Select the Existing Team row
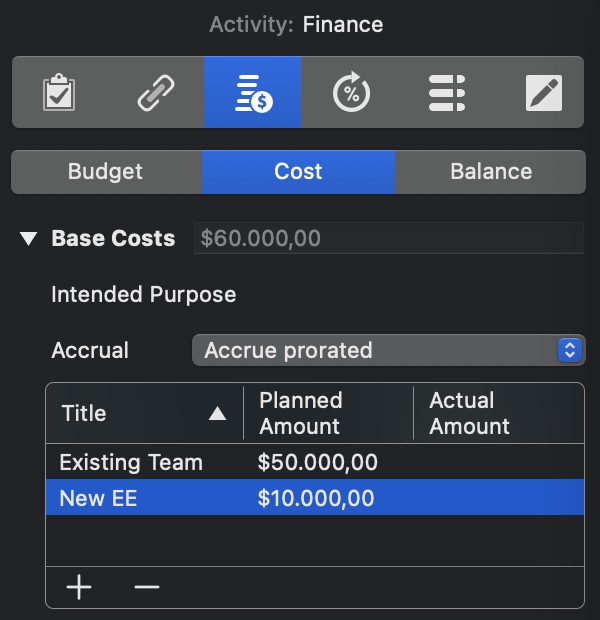The width and height of the screenshot is (600, 620). [x=130, y=463]
